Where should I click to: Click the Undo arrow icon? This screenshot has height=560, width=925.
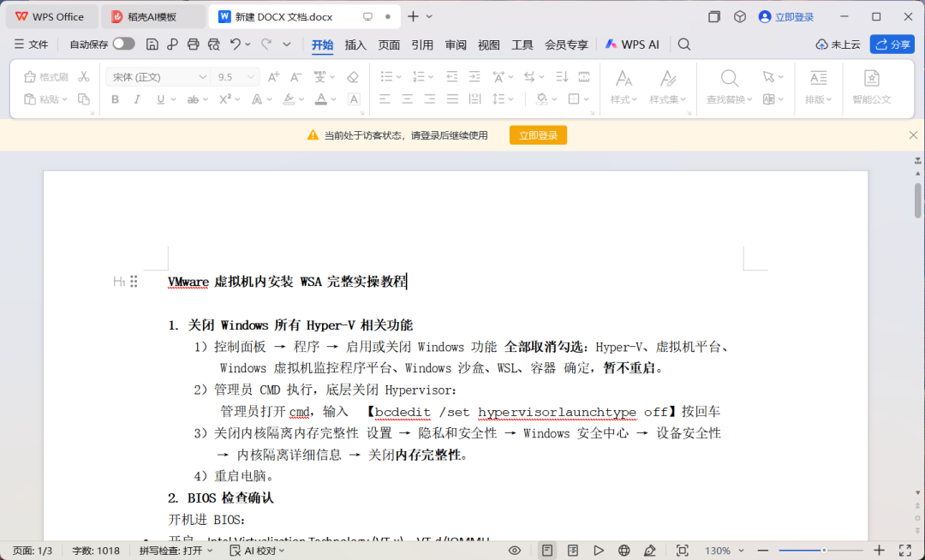click(x=236, y=45)
